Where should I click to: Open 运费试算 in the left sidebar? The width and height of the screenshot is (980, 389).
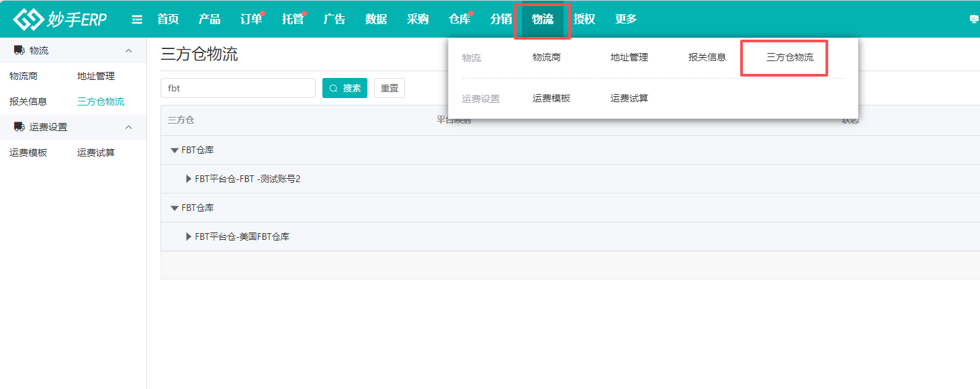pos(96,153)
